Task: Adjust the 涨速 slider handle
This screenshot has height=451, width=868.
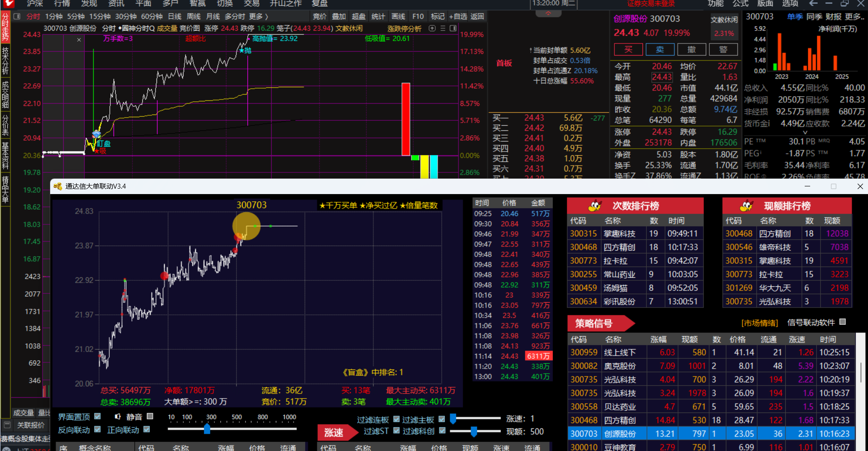Action: click(453, 418)
